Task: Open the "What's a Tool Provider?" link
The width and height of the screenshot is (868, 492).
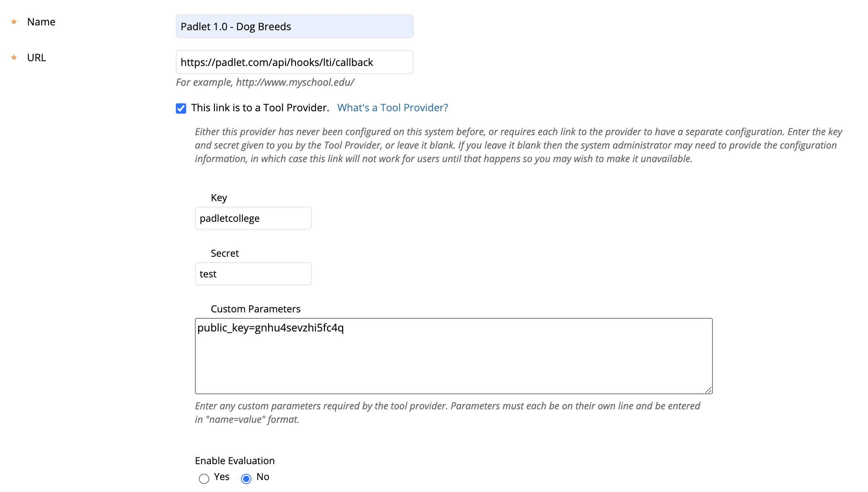Action: [393, 108]
